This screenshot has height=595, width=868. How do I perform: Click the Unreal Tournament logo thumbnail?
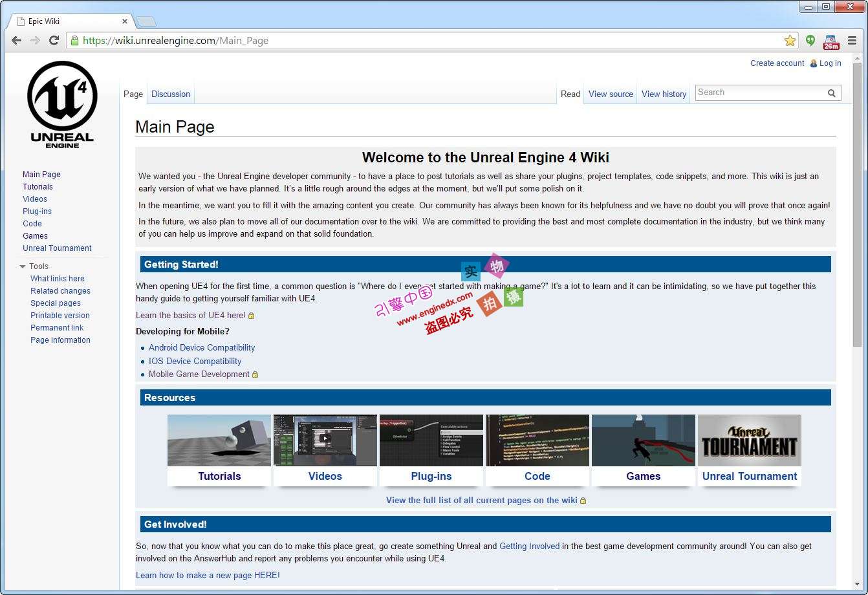point(750,440)
